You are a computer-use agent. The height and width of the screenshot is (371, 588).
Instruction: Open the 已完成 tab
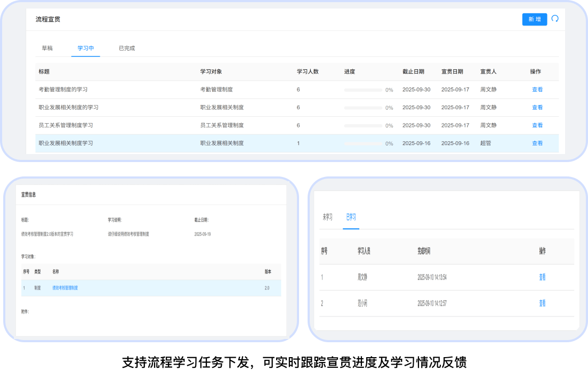[x=127, y=48]
